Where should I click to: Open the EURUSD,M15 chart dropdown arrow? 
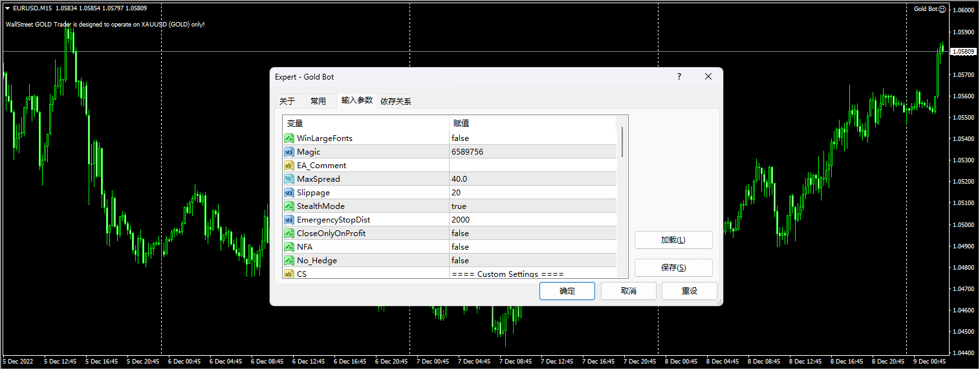click(x=7, y=8)
